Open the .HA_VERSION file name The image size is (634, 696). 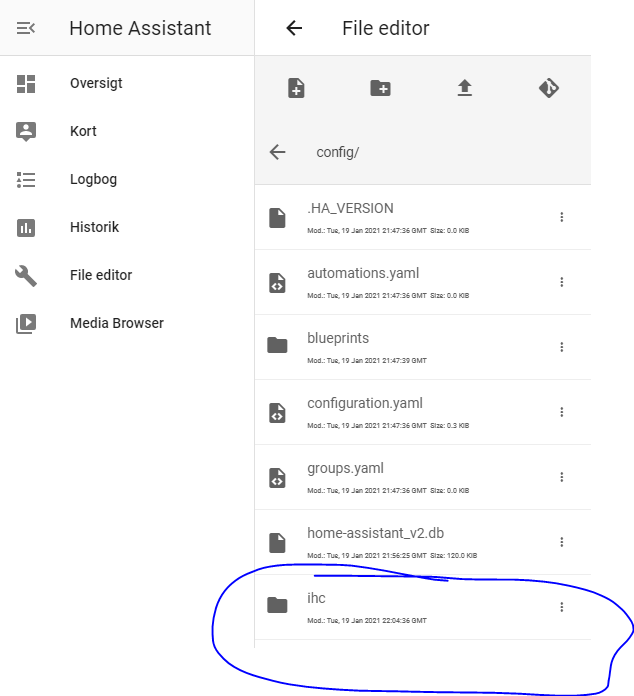[350, 208]
